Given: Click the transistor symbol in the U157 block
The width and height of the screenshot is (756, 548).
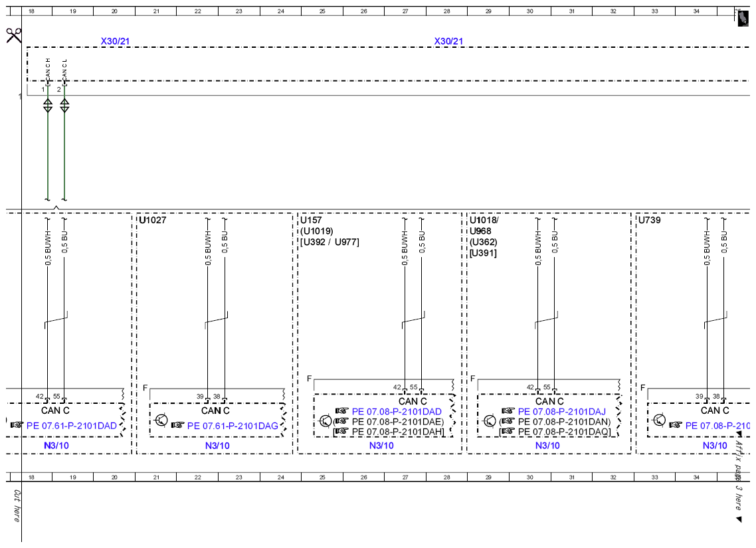Looking at the screenshot, I should (326, 421).
